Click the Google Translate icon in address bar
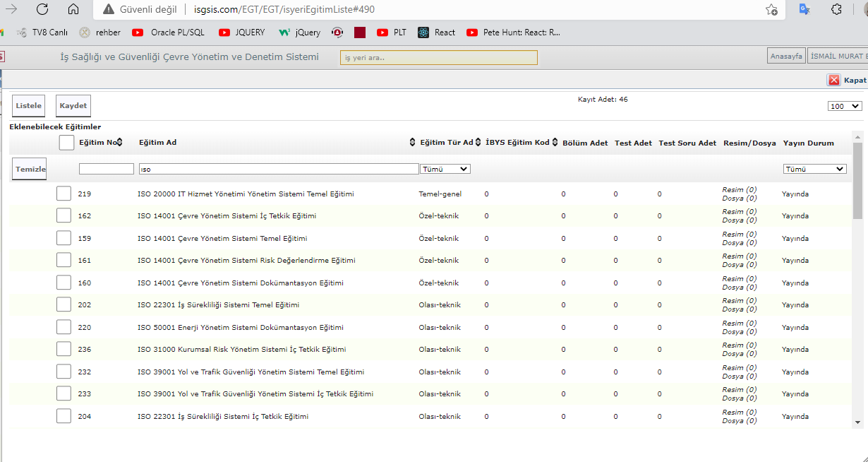 tap(804, 9)
